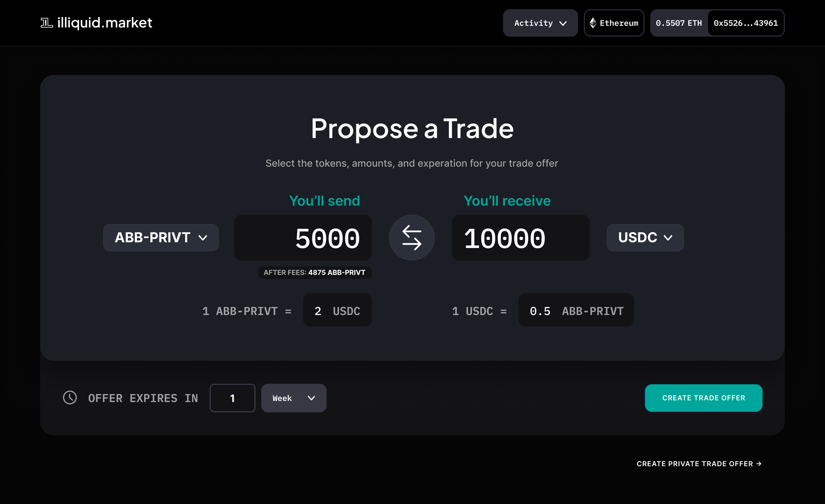Edit the offer expiry number field
Image resolution: width=825 pixels, height=504 pixels.
tap(232, 398)
